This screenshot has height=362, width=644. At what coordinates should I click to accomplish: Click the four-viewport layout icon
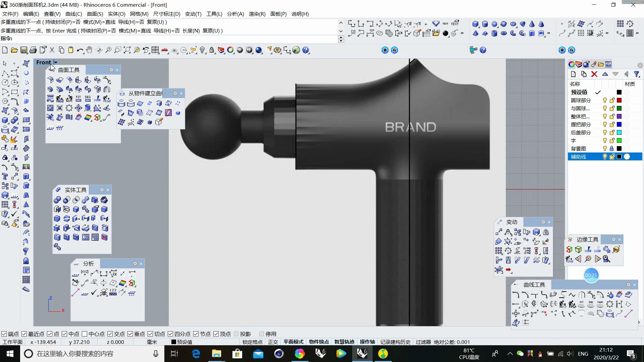pos(155,50)
